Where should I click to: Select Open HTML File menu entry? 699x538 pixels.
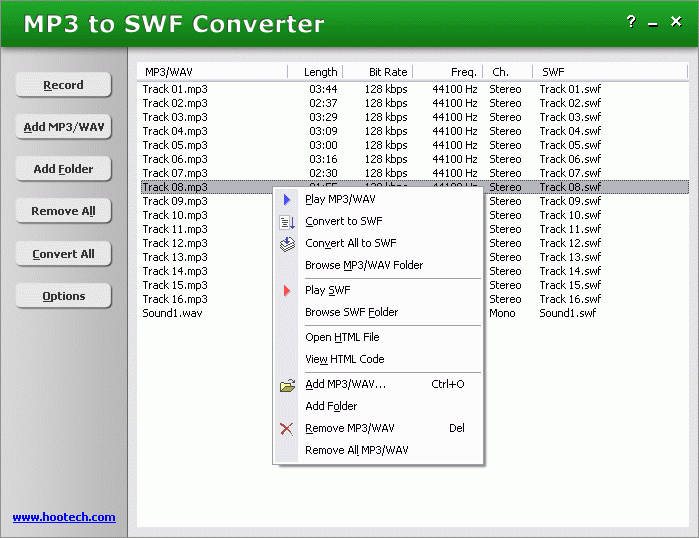coord(342,337)
